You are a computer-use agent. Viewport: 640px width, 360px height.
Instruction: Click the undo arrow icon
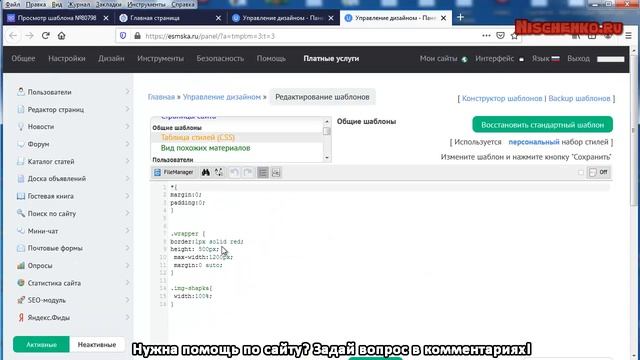[x=234, y=173]
